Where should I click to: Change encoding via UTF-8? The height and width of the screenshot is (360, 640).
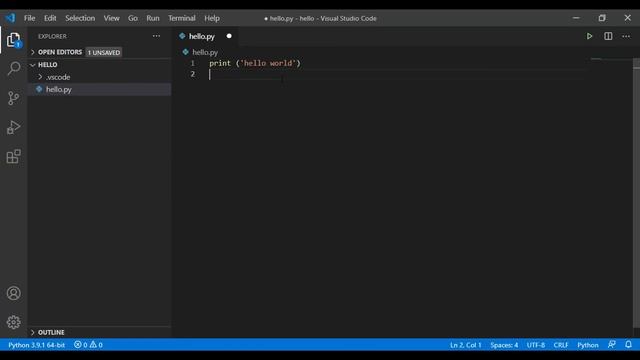point(536,345)
